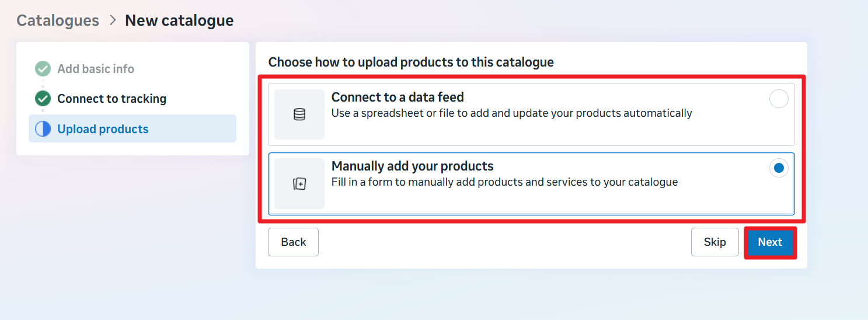Click the check icon beside Add basic info
Screen dimensions: 868x320
[43, 69]
